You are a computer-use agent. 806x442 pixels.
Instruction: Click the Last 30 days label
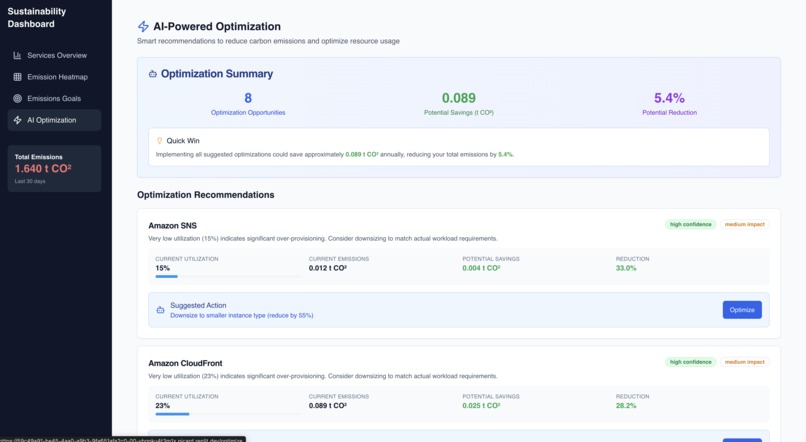click(30, 181)
